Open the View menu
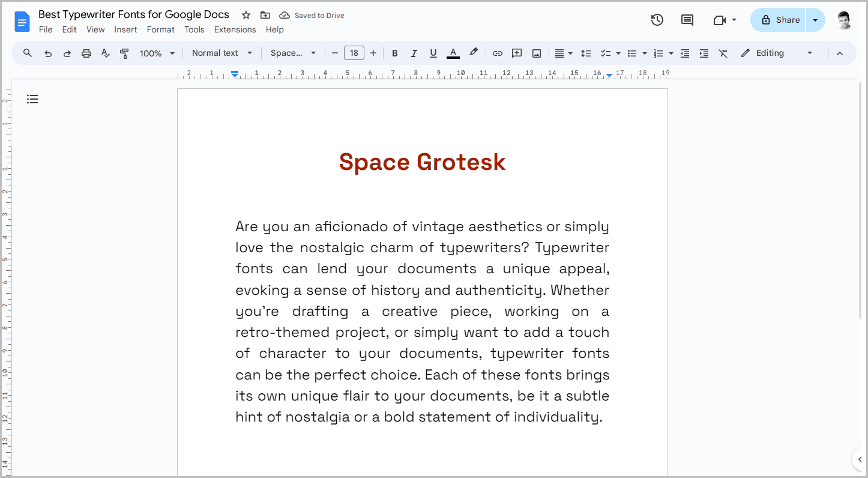The image size is (868, 478). point(95,29)
